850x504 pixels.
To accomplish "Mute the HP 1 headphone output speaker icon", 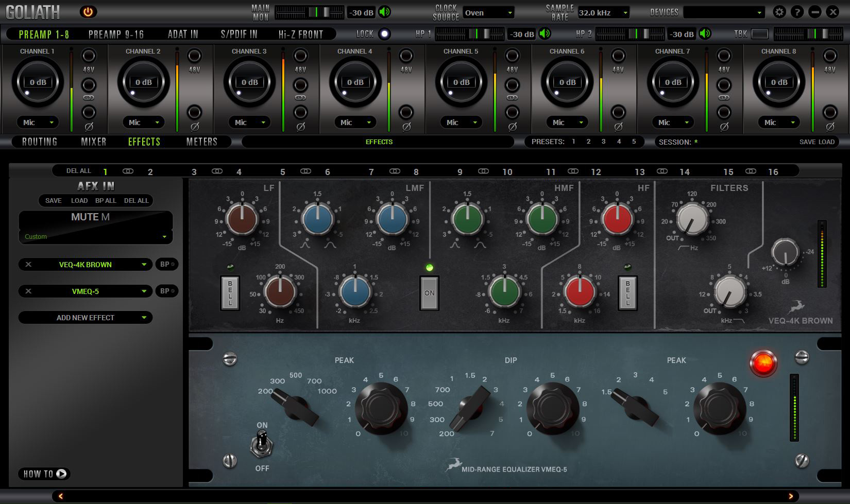I will [x=546, y=34].
